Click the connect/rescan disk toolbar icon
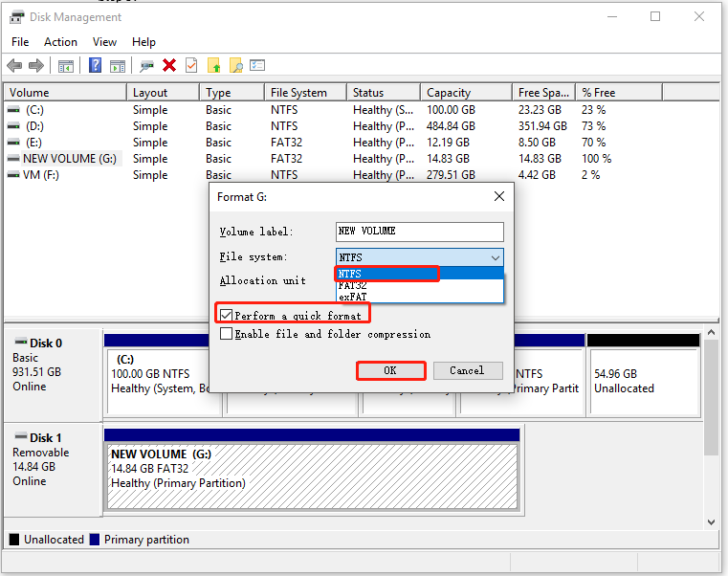Screen dimensions: 728x576 [x=146, y=66]
